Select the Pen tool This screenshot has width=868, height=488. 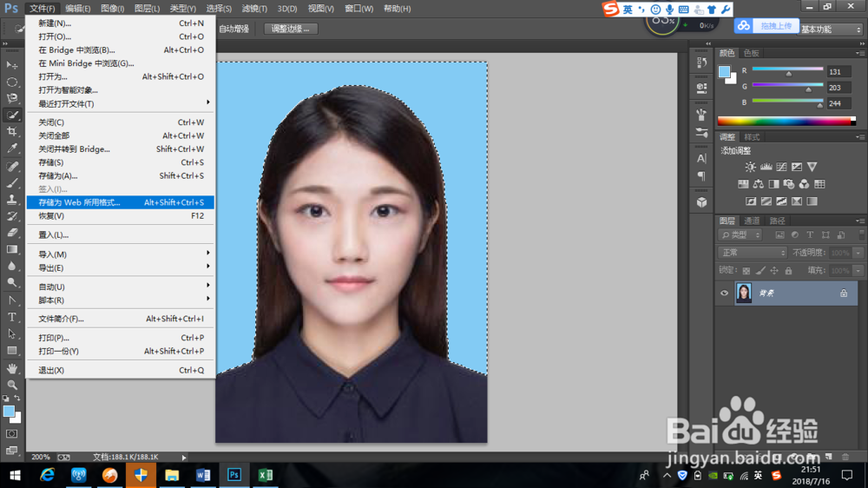point(11,300)
